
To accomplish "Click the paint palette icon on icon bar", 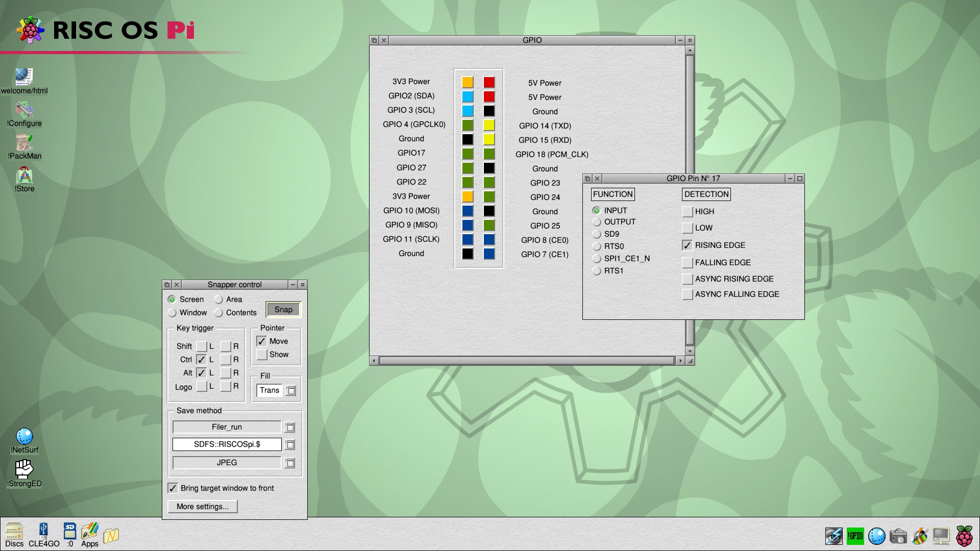I will tap(919, 536).
